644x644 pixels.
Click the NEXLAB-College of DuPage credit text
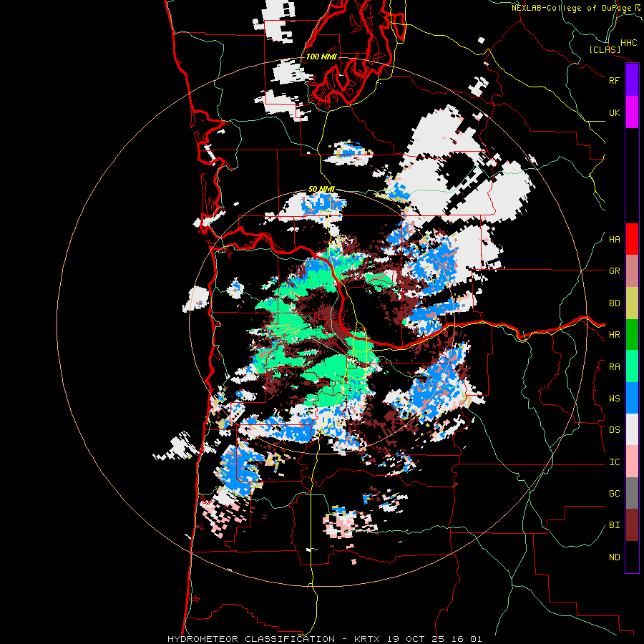(572, 8)
